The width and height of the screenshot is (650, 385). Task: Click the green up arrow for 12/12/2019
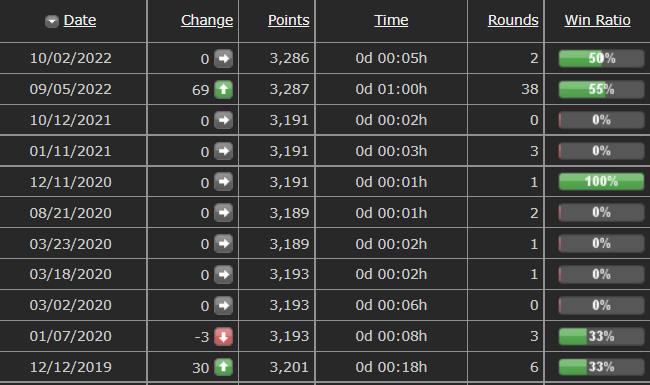[223, 367]
